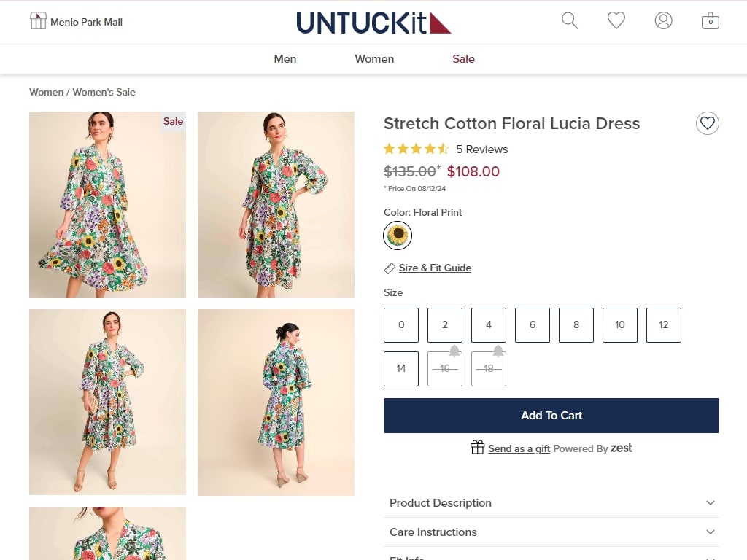The width and height of the screenshot is (747, 560).
Task: Open the Size & Fit Guide link
Action: pos(435,268)
